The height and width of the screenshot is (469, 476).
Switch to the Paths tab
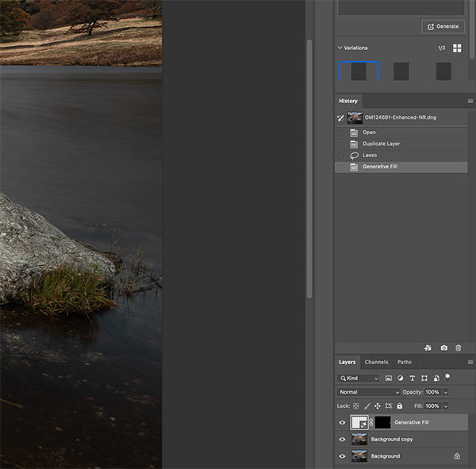coord(405,362)
